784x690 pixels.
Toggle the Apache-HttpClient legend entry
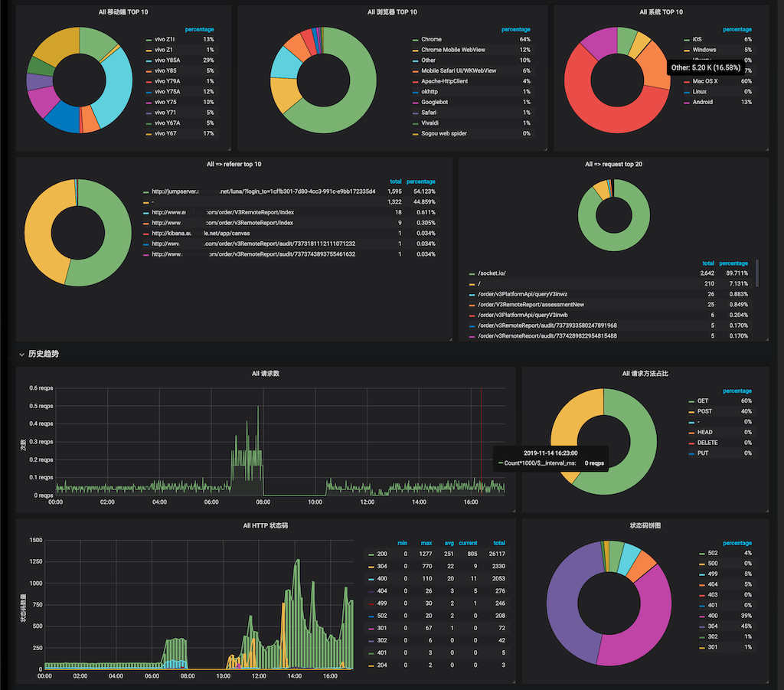click(x=444, y=81)
